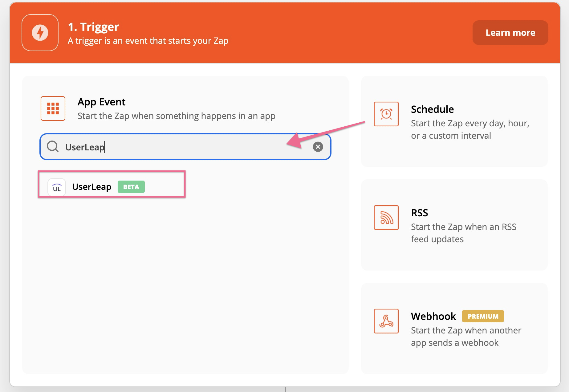Click 'A trigger is an event' subtitle
The width and height of the screenshot is (569, 392).
(x=148, y=41)
